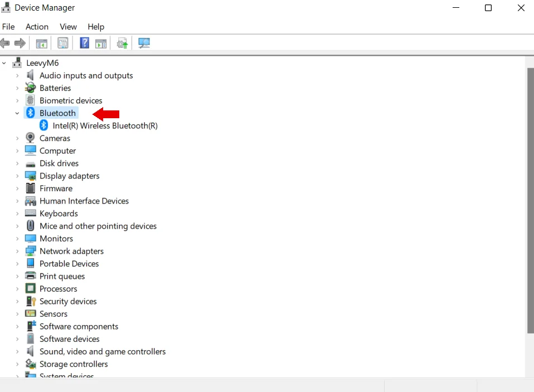Select the Security devices label
534x392 pixels.
click(68, 301)
